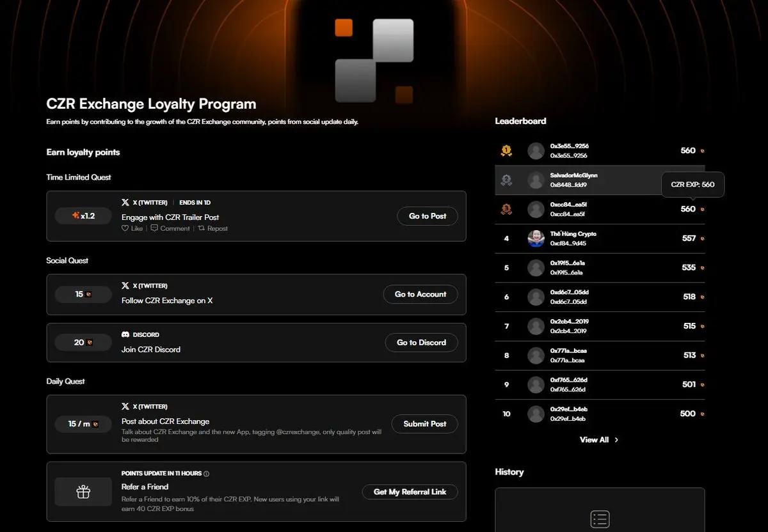
Task: Click avatar of 0x2cb4...2019 user
Action: point(536,326)
